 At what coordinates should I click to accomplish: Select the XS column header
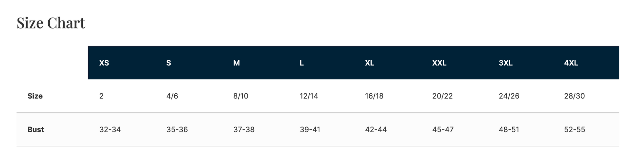point(104,63)
